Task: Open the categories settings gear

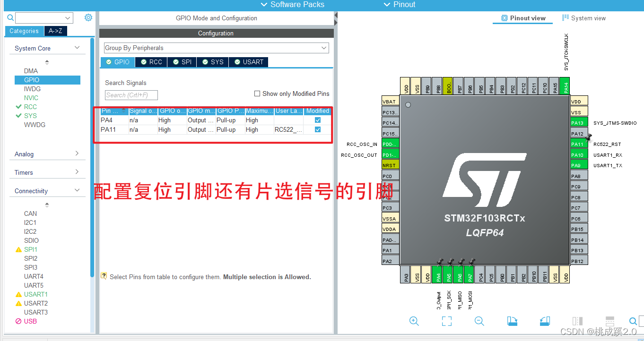Action: [88, 17]
